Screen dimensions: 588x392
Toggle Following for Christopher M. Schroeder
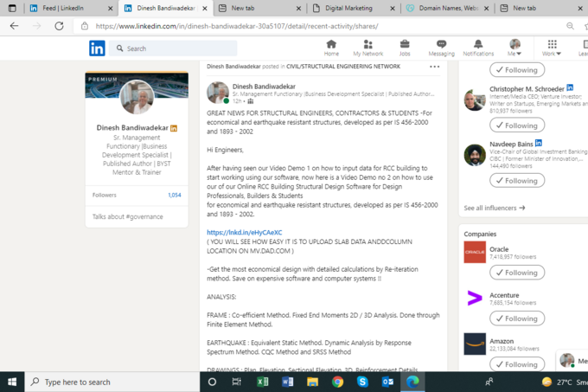(x=517, y=125)
